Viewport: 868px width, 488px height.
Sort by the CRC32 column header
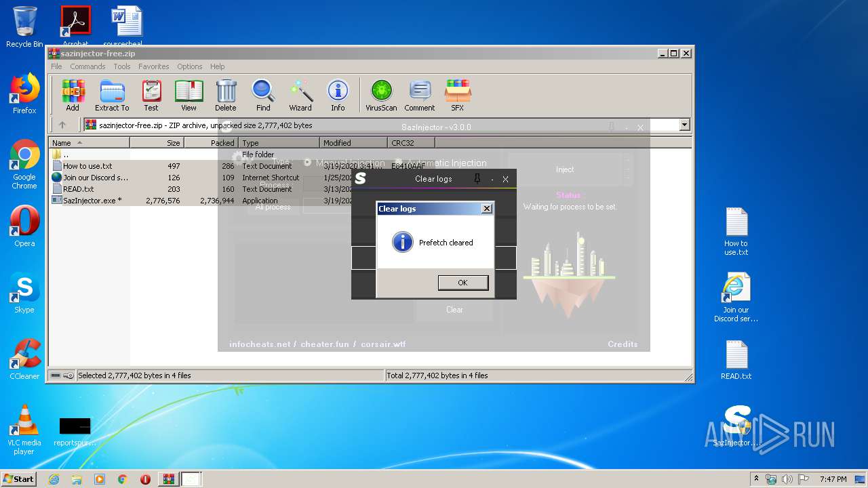(x=411, y=143)
